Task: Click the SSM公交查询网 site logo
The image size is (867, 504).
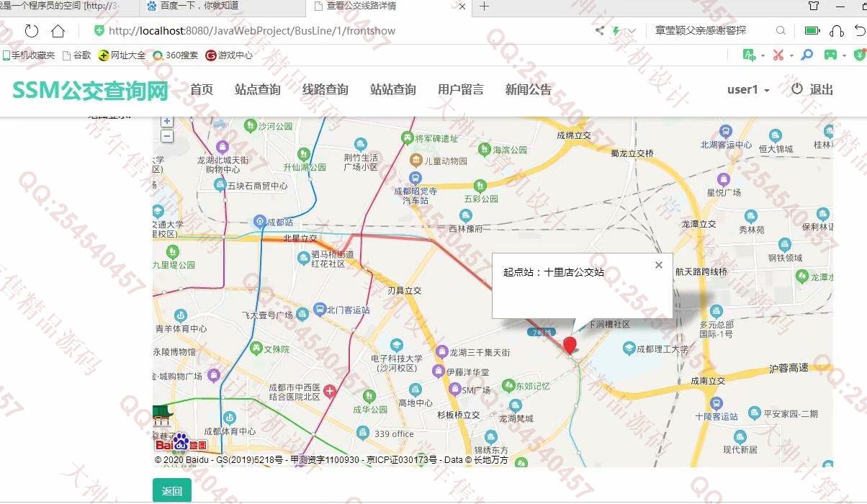Action: coord(91,90)
